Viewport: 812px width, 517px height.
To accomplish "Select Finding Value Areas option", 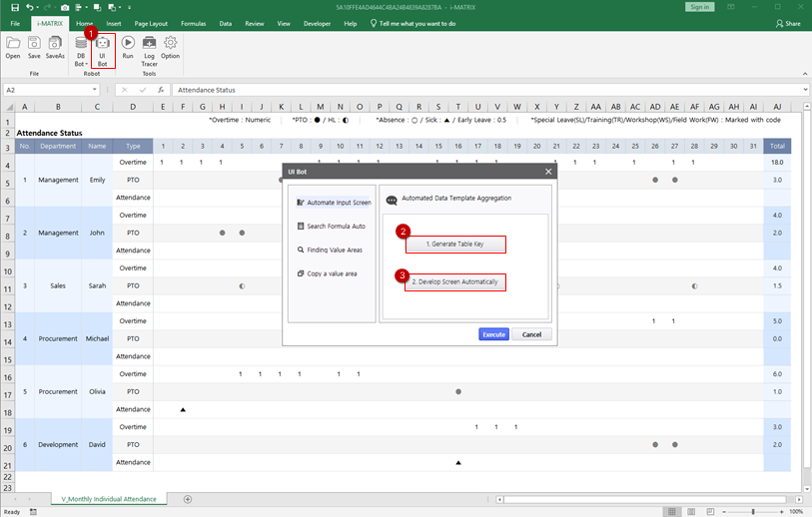I will click(x=336, y=251).
